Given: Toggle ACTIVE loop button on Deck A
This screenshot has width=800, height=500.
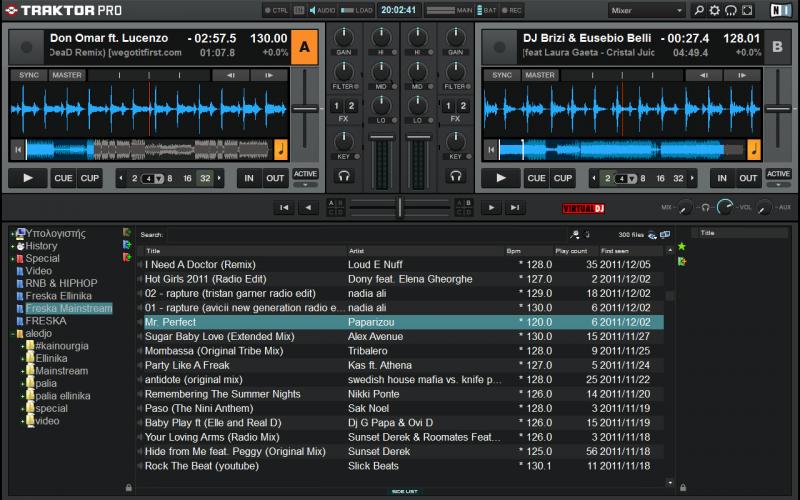Looking at the screenshot, I should click(x=305, y=174).
